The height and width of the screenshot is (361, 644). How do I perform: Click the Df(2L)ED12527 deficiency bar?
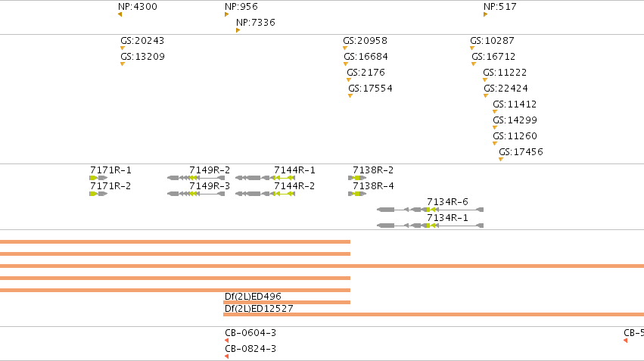tap(434, 315)
